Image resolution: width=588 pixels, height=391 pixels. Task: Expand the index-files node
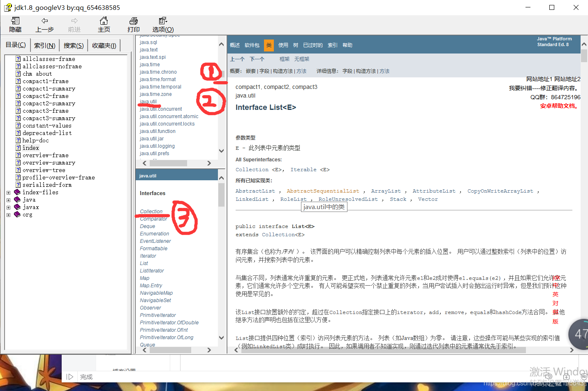[x=8, y=192]
